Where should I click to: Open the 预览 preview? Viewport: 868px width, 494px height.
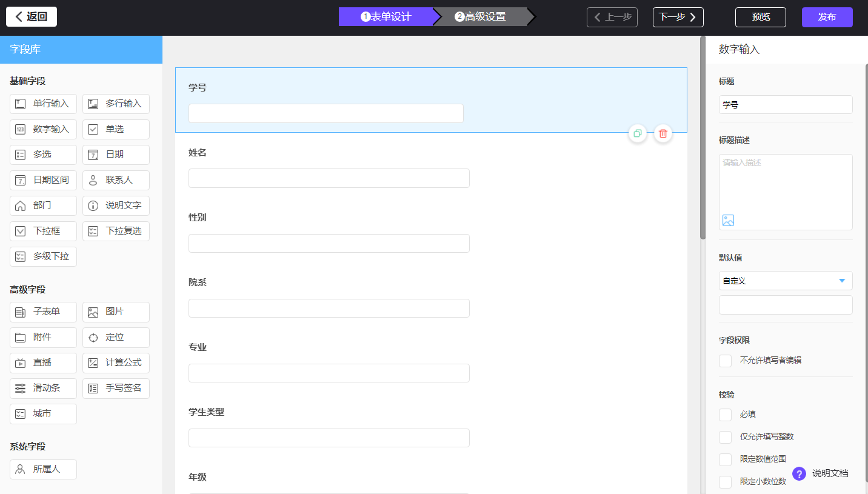coord(761,17)
